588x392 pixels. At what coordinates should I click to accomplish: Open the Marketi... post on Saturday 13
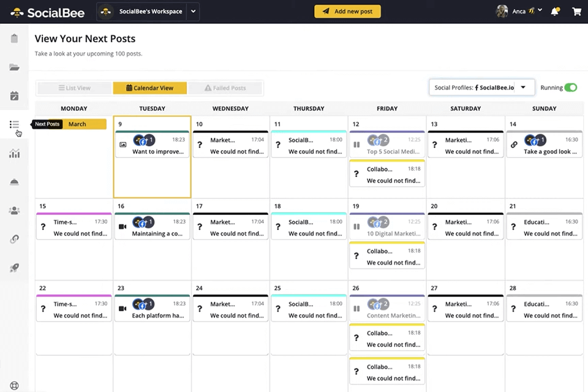pyautogui.click(x=466, y=145)
